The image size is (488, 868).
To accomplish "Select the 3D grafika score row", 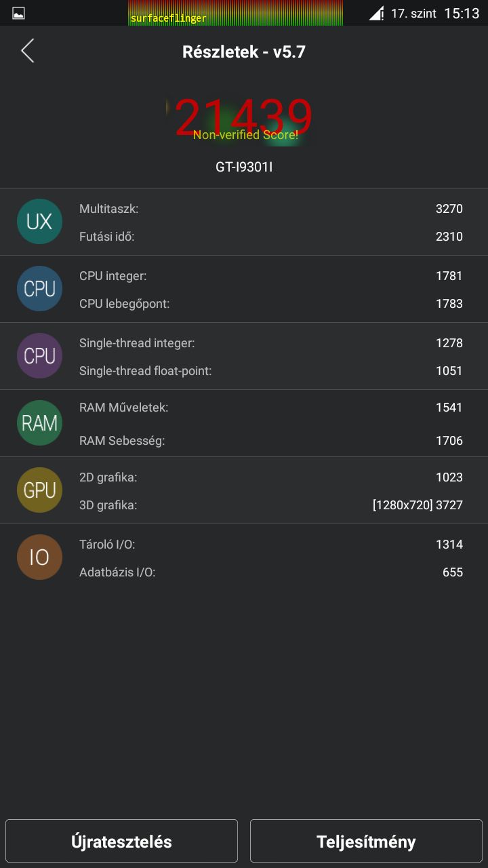I will click(x=271, y=505).
